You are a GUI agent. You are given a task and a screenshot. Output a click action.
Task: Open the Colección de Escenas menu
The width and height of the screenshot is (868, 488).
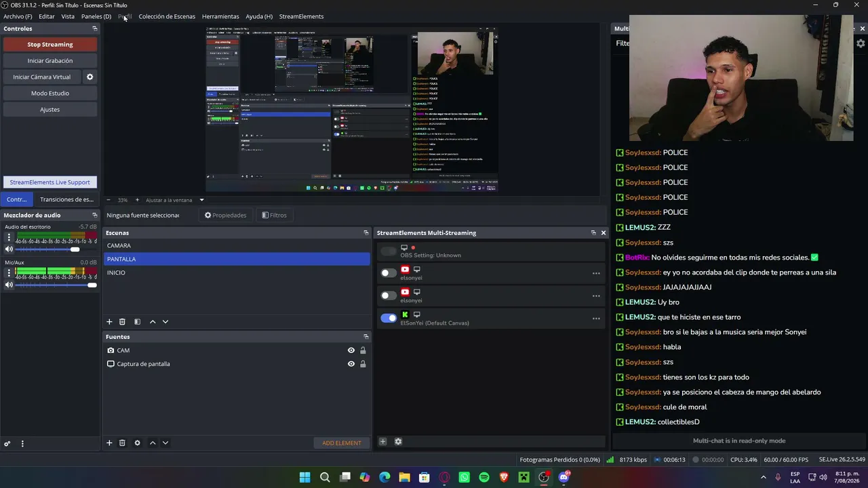[x=167, y=16]
